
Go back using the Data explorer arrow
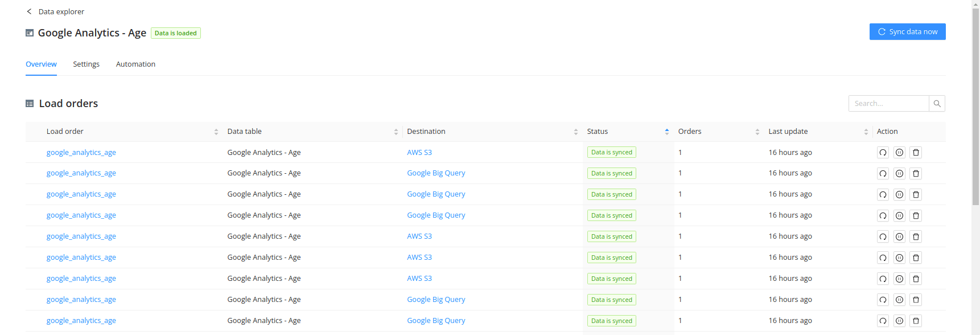[30, 11]
